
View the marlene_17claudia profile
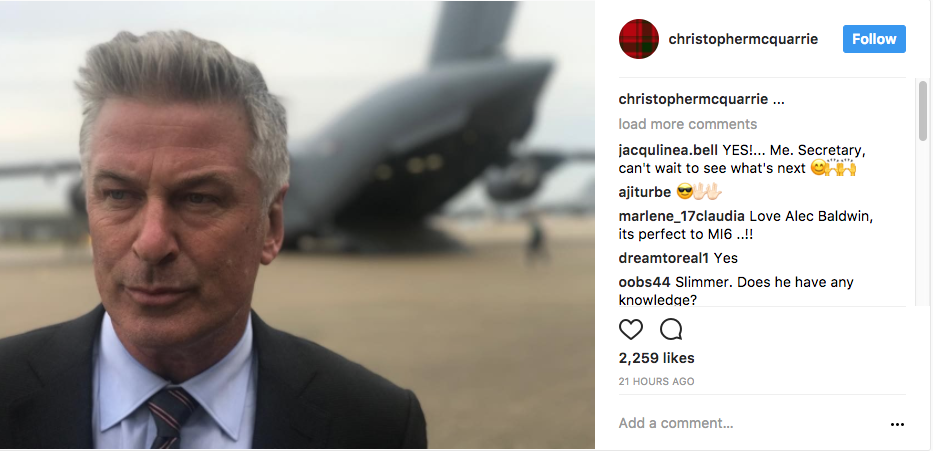681,216
